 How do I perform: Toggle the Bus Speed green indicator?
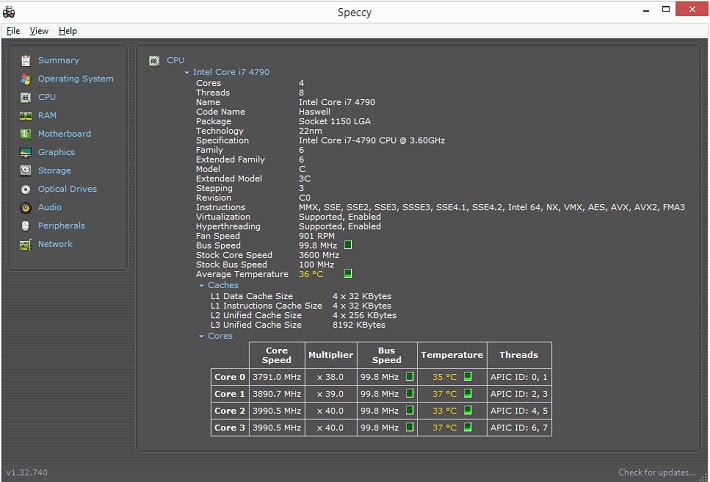(x=348, y=245)
